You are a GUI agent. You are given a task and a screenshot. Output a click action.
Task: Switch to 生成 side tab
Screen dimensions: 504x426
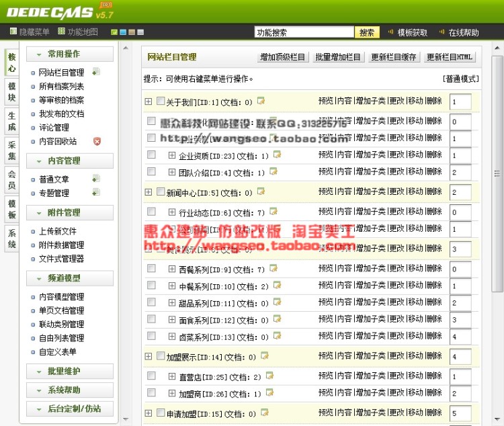(12, 121)
